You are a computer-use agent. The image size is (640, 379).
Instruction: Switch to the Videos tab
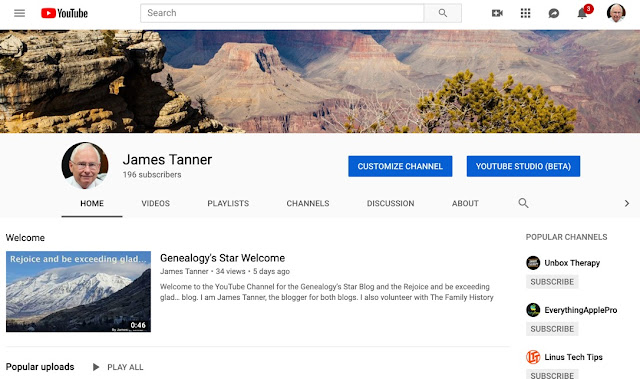156,204
